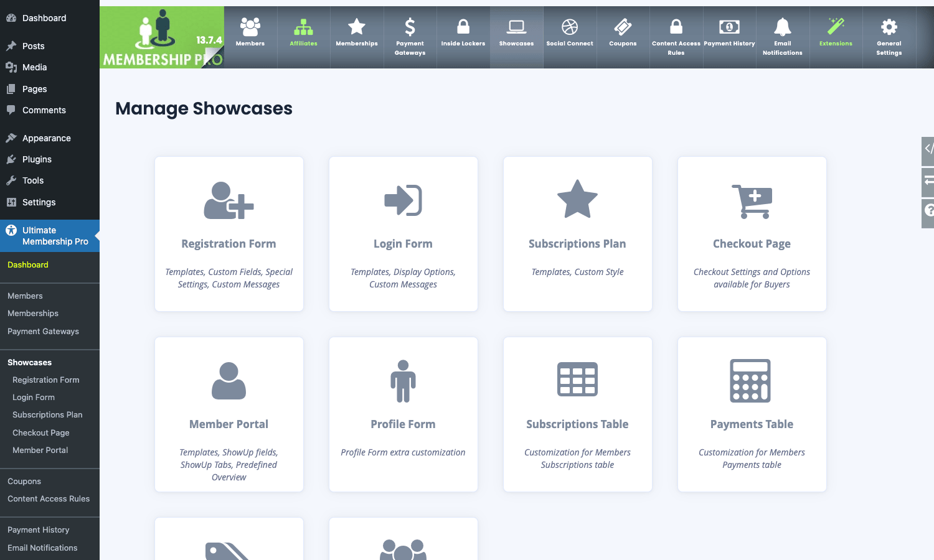Open Payment Gateways dollar icon

410,27
